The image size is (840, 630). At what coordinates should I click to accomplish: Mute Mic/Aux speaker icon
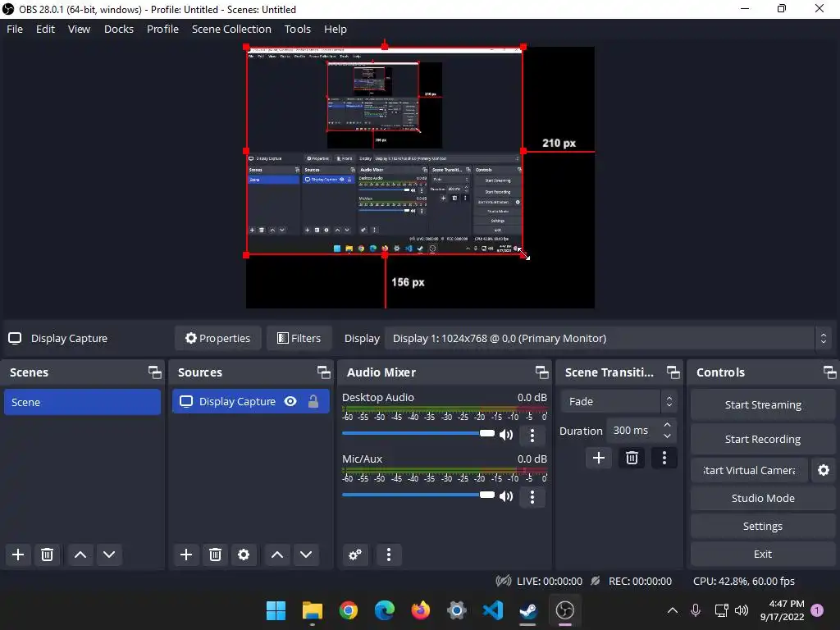(506, 496)
